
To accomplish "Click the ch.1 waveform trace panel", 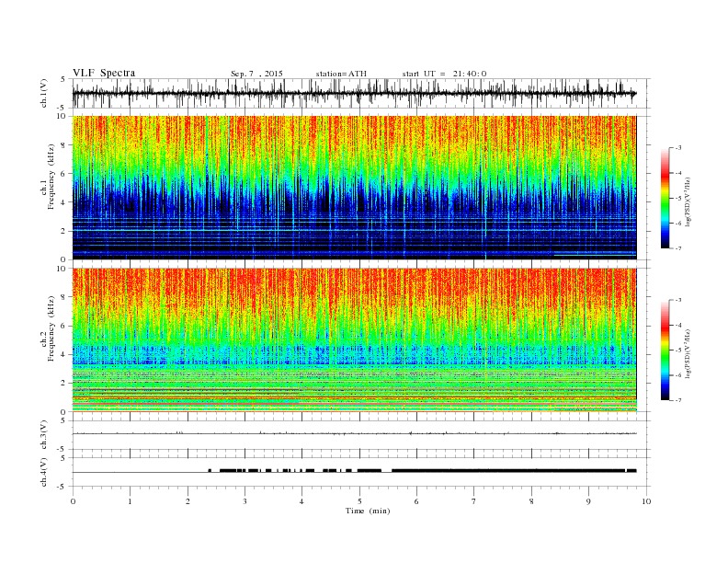I will point(361,93).
